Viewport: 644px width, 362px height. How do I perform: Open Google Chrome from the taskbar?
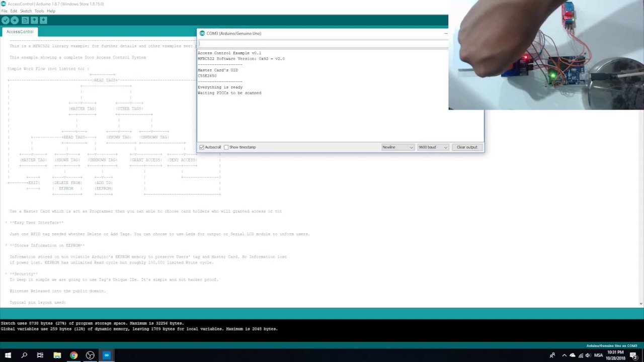(x=73, y=355)
